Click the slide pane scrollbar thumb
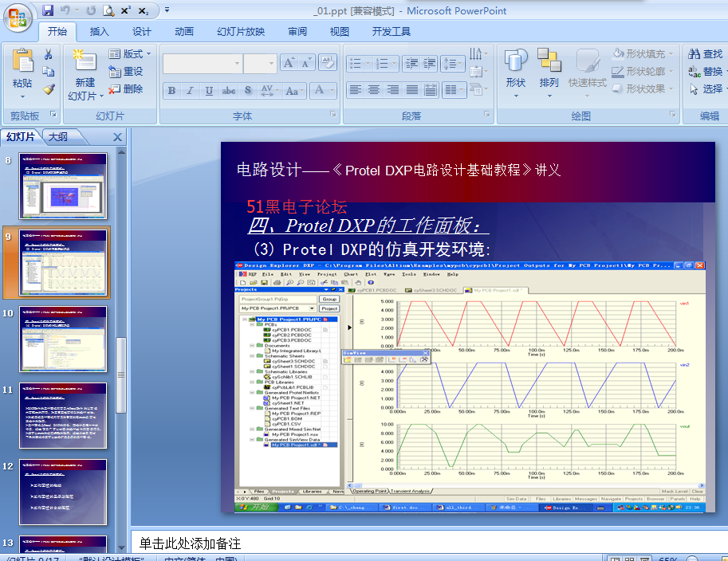Screen dimensions: 728x561 pos(120,375)
